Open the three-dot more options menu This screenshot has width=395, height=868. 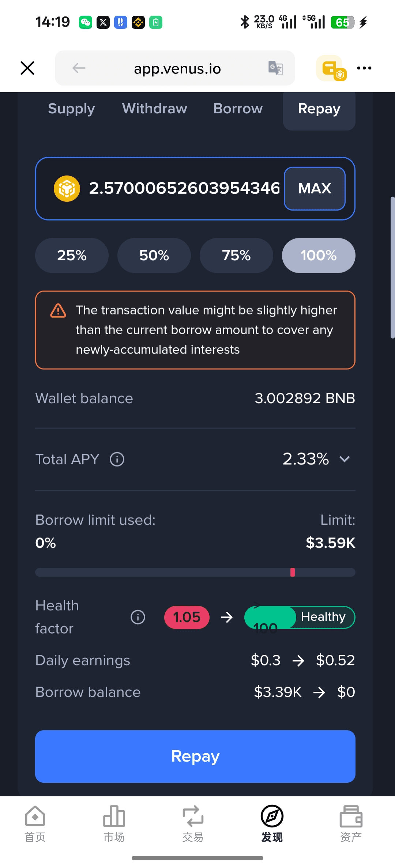coord(364,68)
